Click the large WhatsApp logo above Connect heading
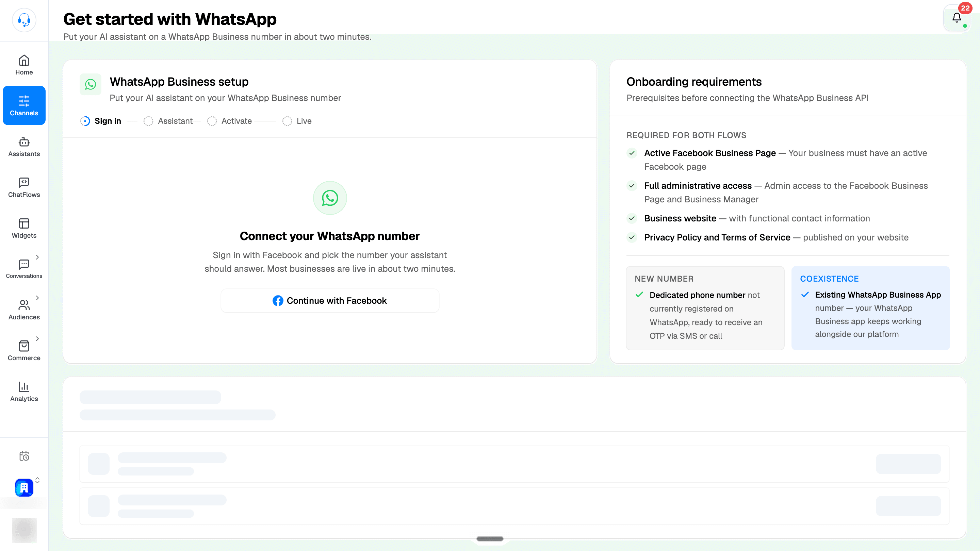 (x=330, y=198)
